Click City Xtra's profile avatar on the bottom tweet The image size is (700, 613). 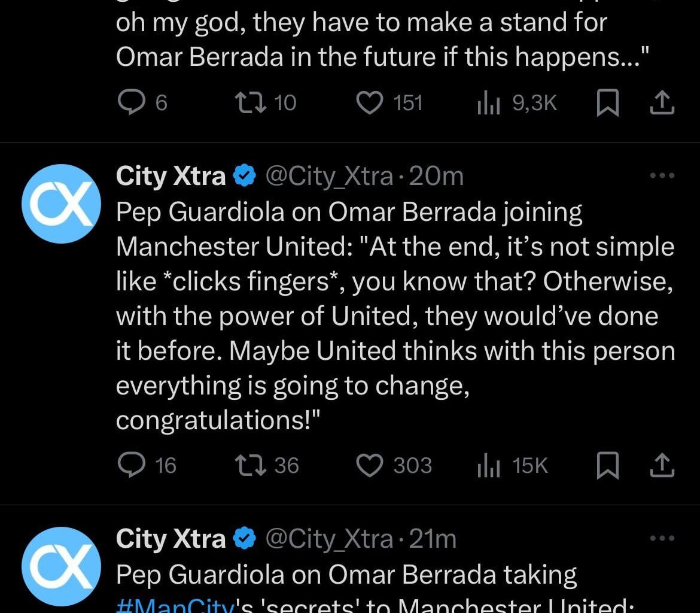[x=60, y=566]
